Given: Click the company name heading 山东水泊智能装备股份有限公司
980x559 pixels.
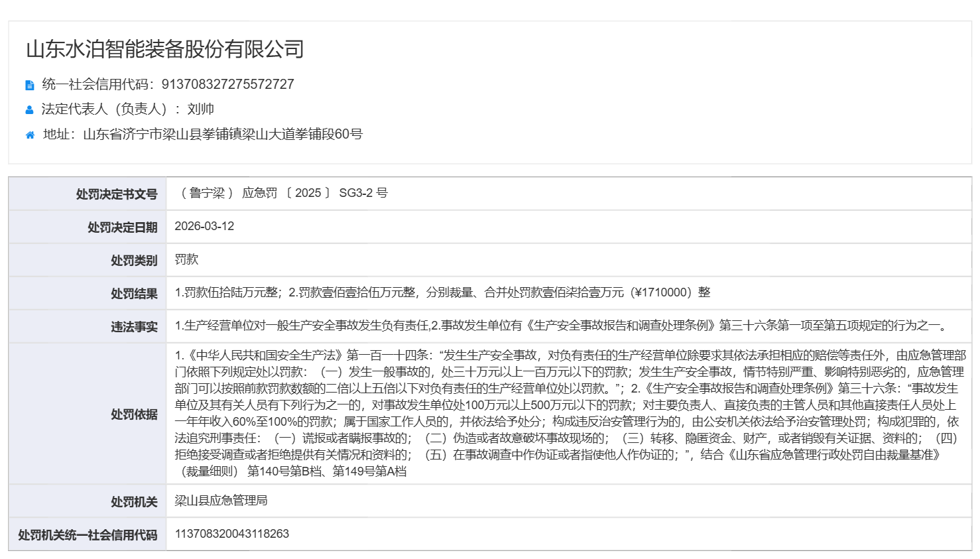Looking at the screenshot, I should point(165,49).
